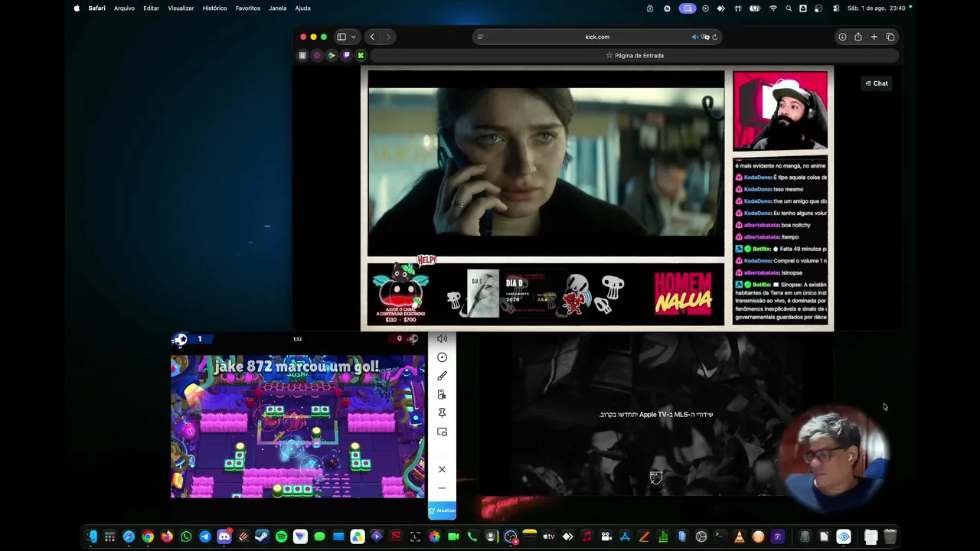Screen dimensions: 980x551
Task: Show Safari downloads
Action: point(842,37)
